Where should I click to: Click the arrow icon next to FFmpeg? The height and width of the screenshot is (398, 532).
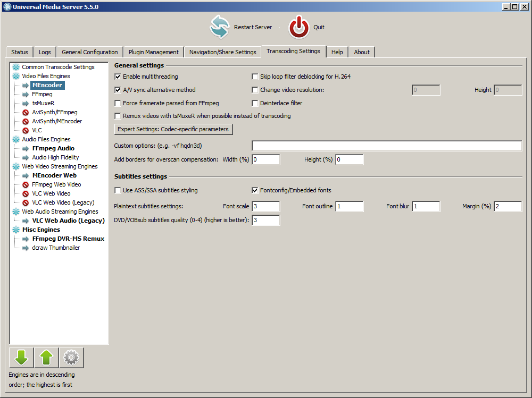coord(26,94)
